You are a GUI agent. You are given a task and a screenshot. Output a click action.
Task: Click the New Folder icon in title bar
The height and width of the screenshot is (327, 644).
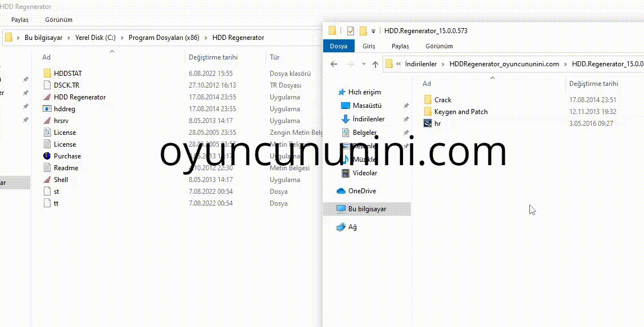coord(363,31)
